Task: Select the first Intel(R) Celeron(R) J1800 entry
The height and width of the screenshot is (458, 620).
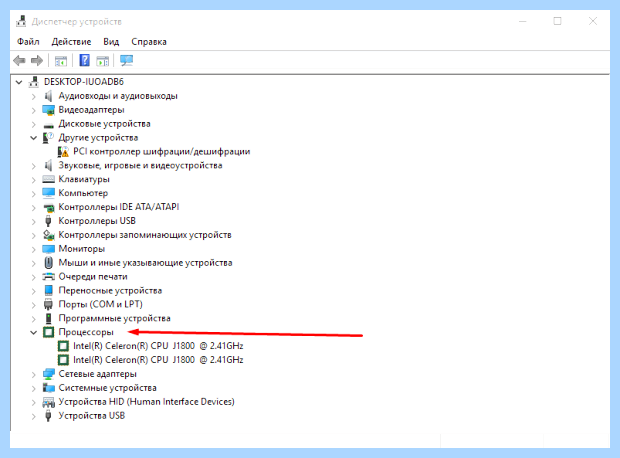Action: click(x=158, y=346)
